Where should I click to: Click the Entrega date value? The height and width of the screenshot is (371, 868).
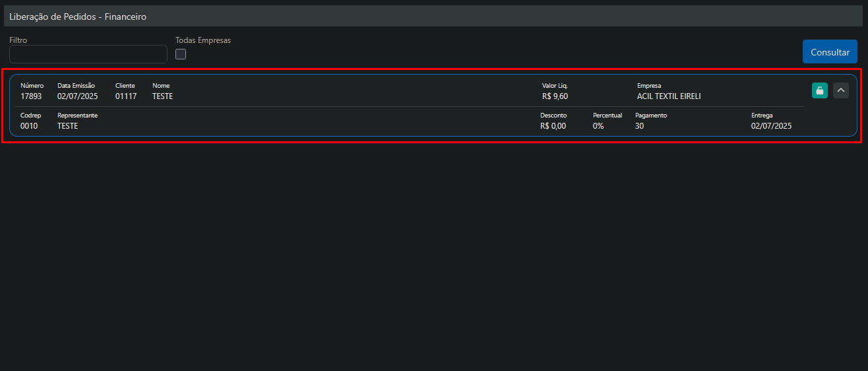click(x=771, y=126)
